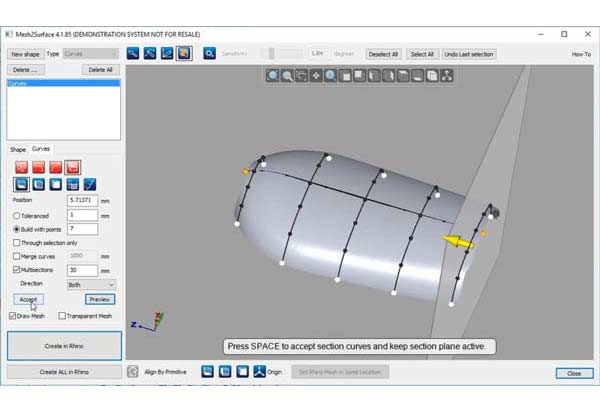This screenshot has width=600, height=412.
Task: Open the How To menu
Action: [581, 54]
